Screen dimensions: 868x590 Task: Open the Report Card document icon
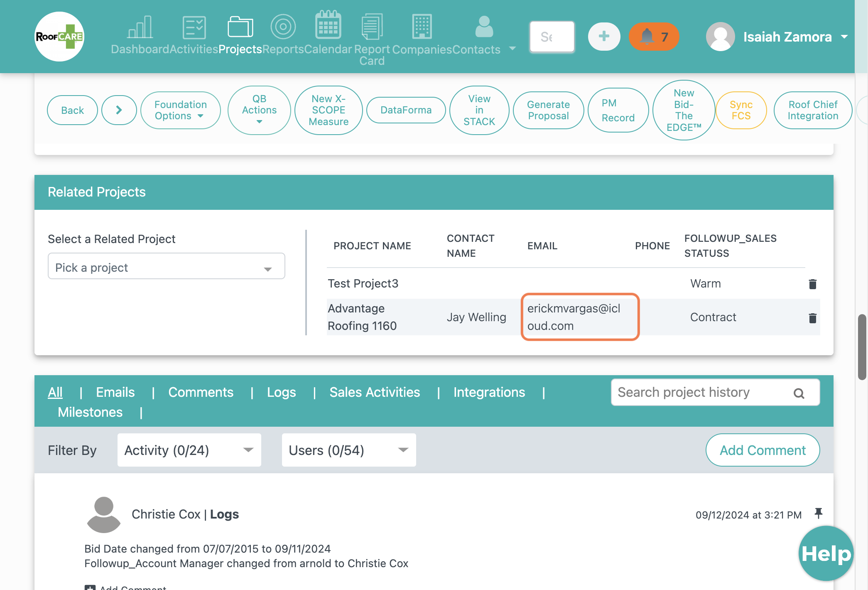[372, 27]
